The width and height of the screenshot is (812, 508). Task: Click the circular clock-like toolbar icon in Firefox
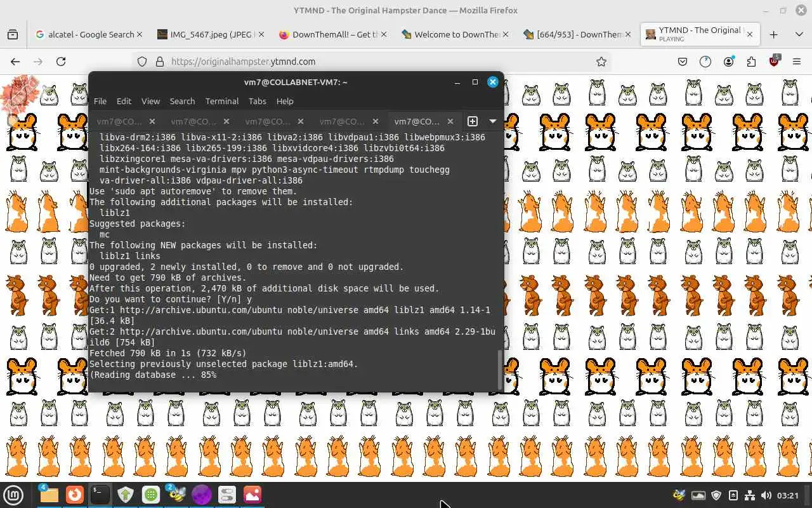pos(705,62)
